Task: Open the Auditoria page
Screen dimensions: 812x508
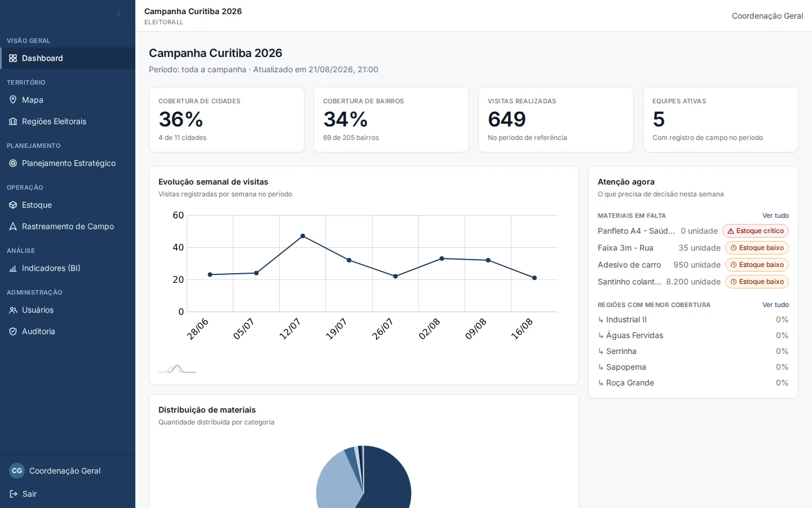Action: coord(68,331)
